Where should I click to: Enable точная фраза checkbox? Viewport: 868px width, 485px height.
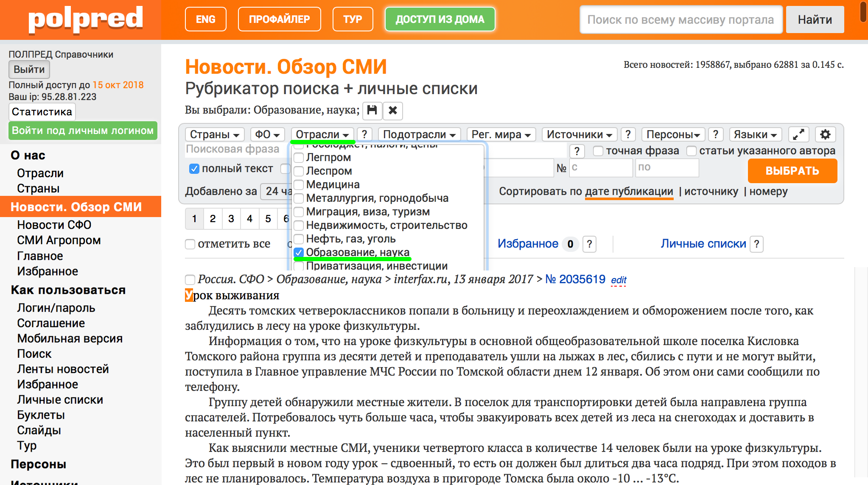coord(598,151)
